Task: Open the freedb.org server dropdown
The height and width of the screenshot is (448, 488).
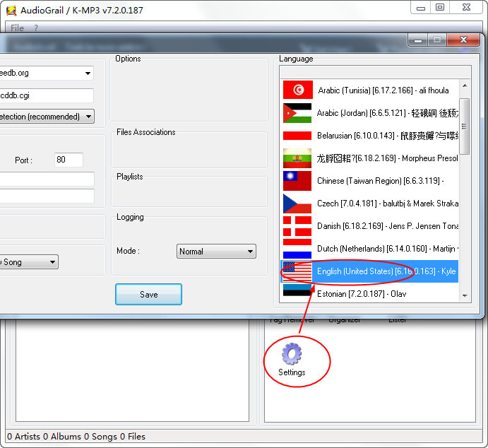Action: (x=46, y=73)
